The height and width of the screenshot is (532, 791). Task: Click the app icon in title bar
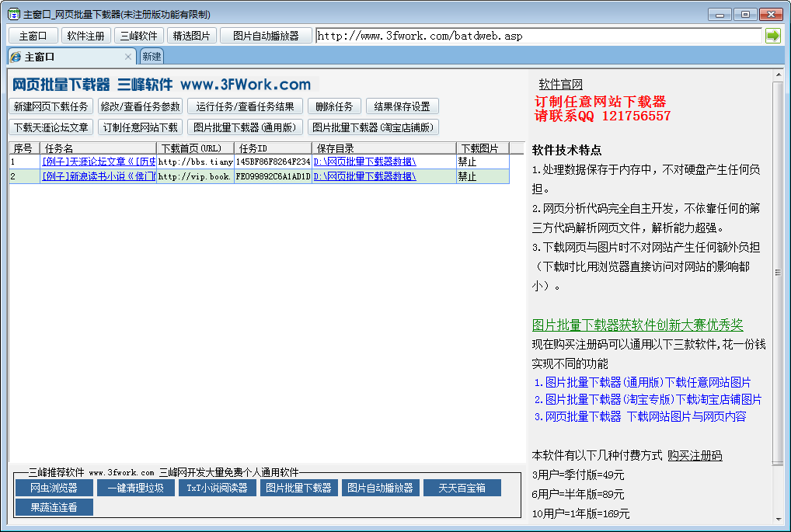point(13,14)
